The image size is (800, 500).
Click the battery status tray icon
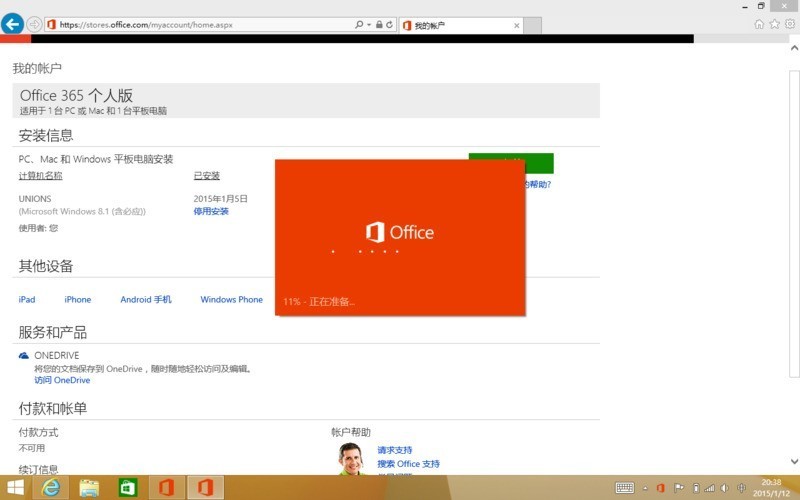pos(696,488)
